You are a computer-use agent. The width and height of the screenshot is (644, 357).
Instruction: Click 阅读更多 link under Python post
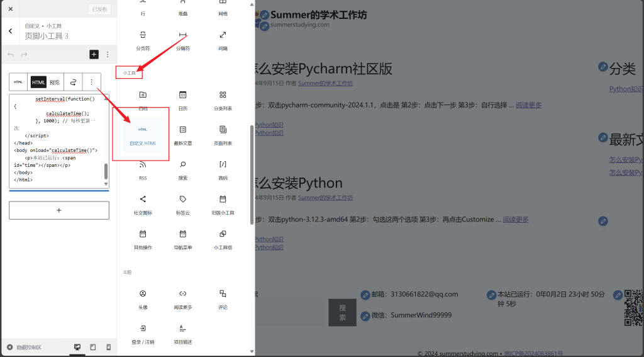click(516, 219)
